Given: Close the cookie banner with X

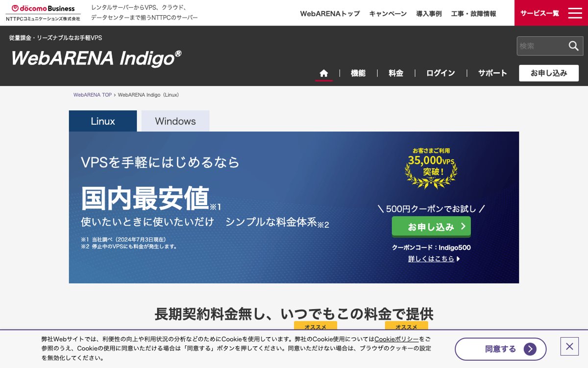Looking at the screenshot, I should pos(569,346).
